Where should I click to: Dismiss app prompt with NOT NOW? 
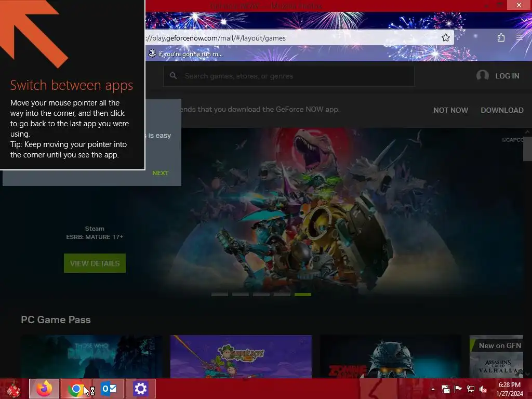coord(450,110)
